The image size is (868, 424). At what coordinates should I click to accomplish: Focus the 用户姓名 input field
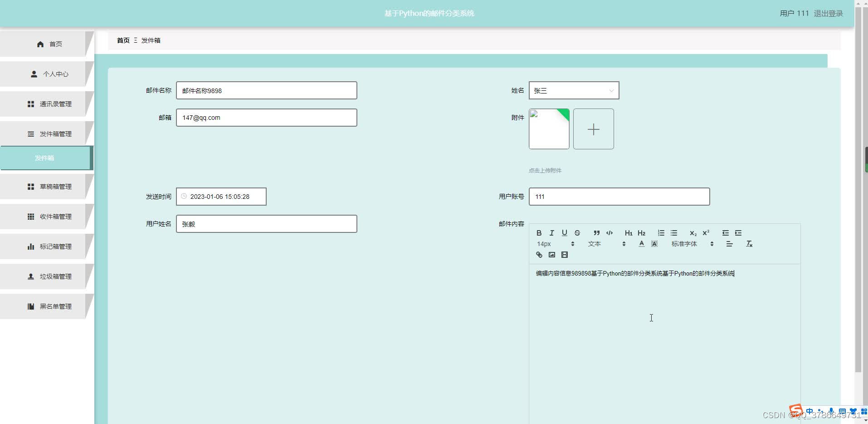coord(267,224)
